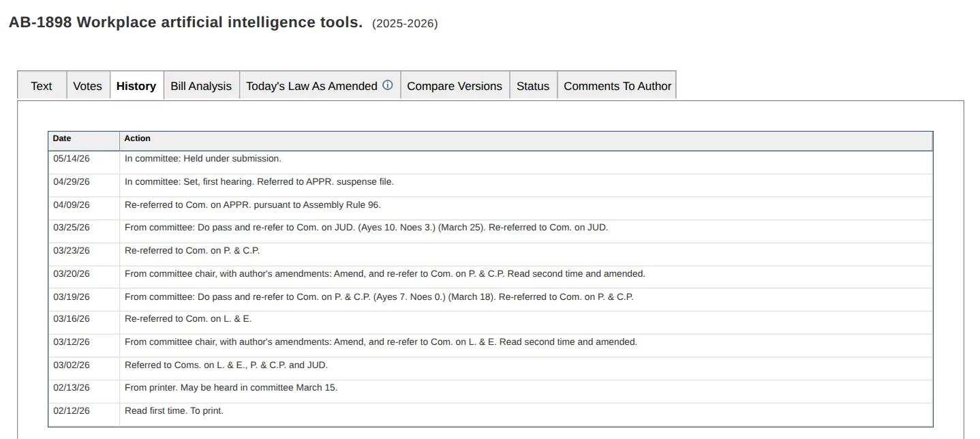Click the 'Referred to Coms. on L. & E.' entry
This screenshot has height=439, width=980.
pyautogui.click(x=226, y=365)
